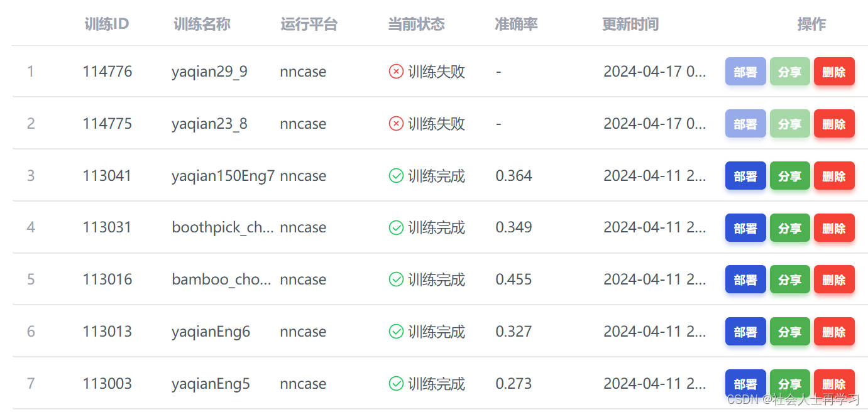868x412 pixels.
Task: Share (分享) training 113031
Action: [x=790, y=227]
